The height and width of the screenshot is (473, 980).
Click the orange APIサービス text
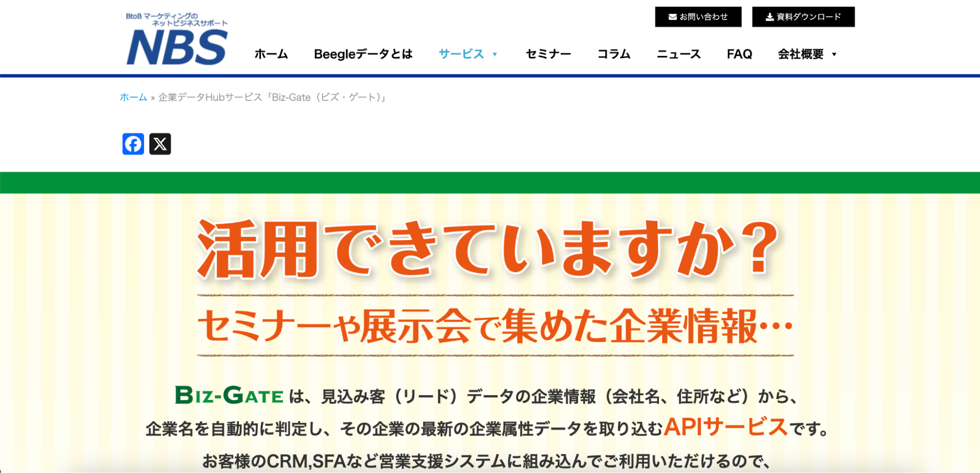726,427
